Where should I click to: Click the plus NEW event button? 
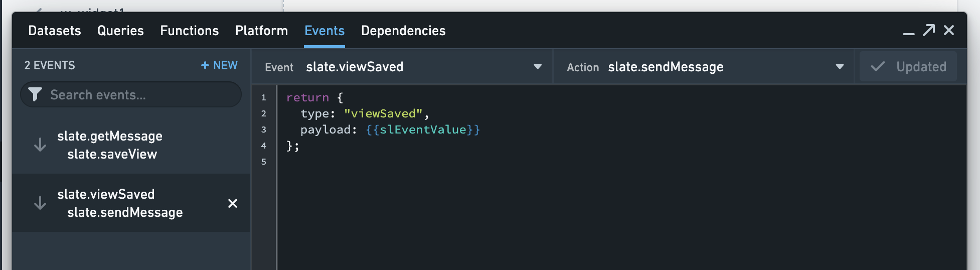219,65
